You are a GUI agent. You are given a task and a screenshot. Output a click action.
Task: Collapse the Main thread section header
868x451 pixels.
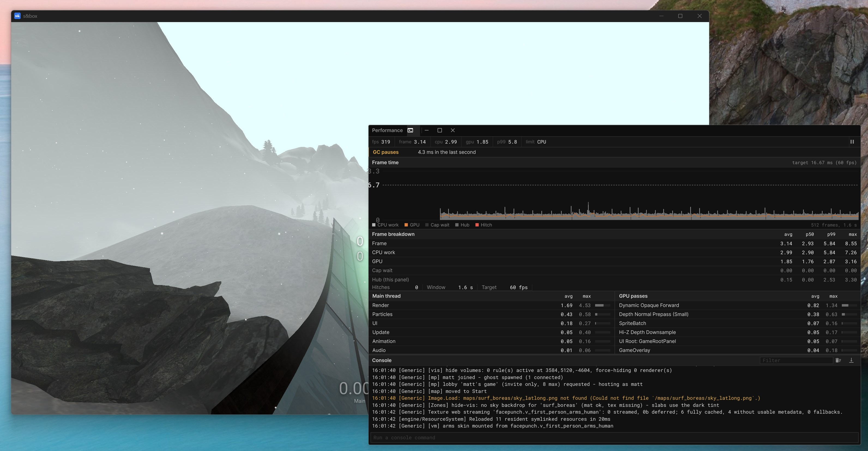pyautogui.click(x=386, y=296)
